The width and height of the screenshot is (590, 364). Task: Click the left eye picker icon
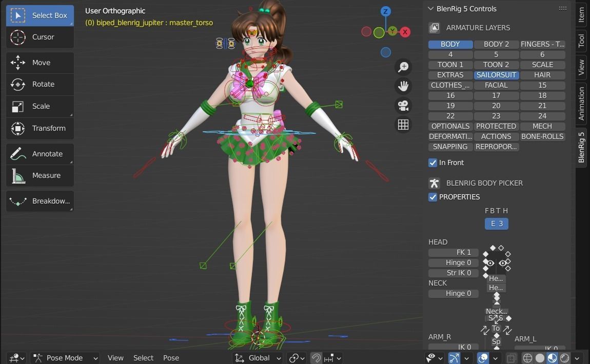[490, 263]
